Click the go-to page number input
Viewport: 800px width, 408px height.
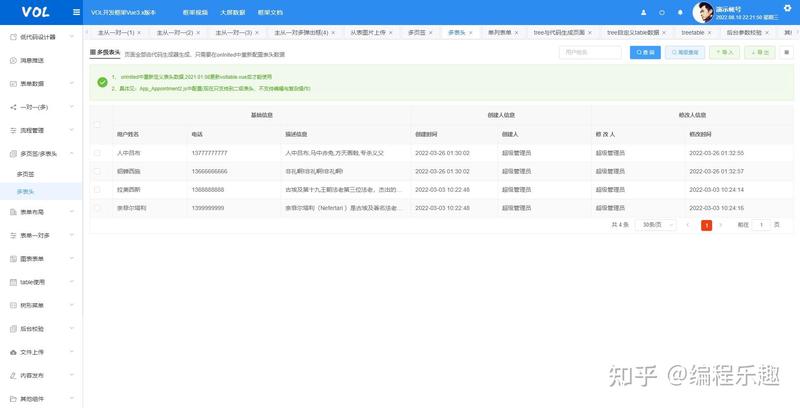761,225
